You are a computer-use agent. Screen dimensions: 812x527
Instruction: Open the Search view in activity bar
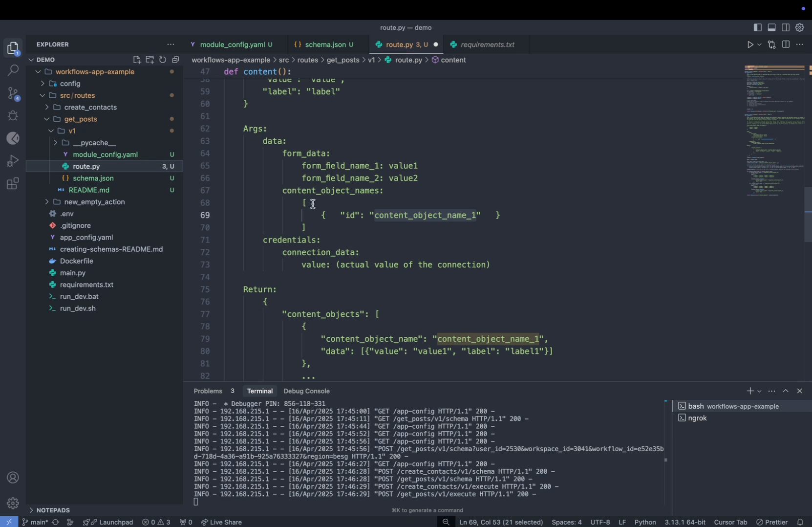13,70
